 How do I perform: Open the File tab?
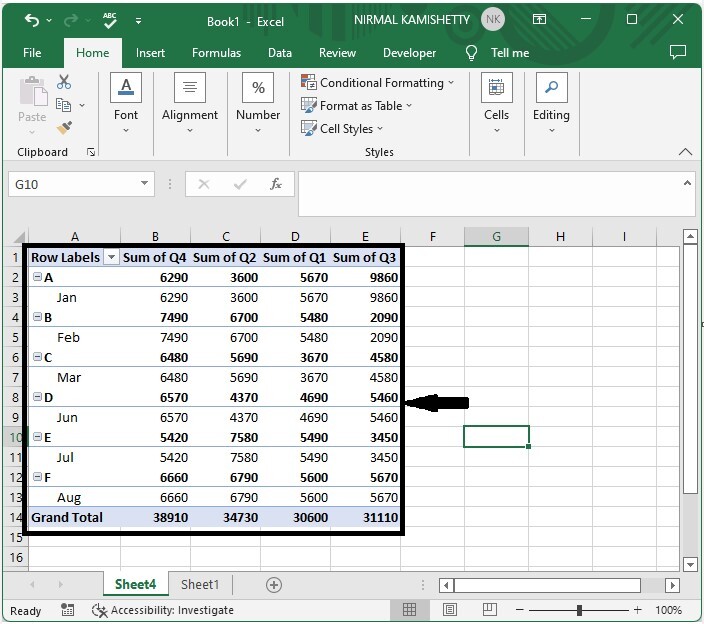click(x=32, y=53)
